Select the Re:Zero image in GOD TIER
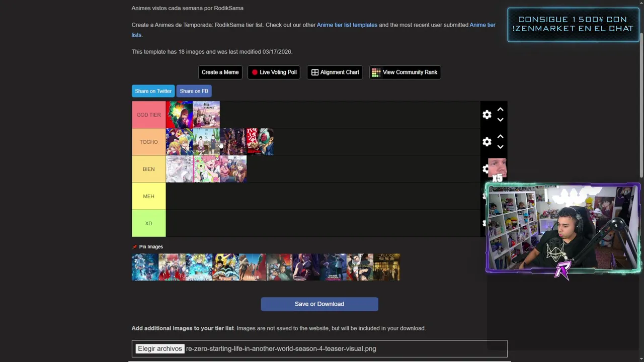Screen dimensions: 644x362 click(206, 115)
